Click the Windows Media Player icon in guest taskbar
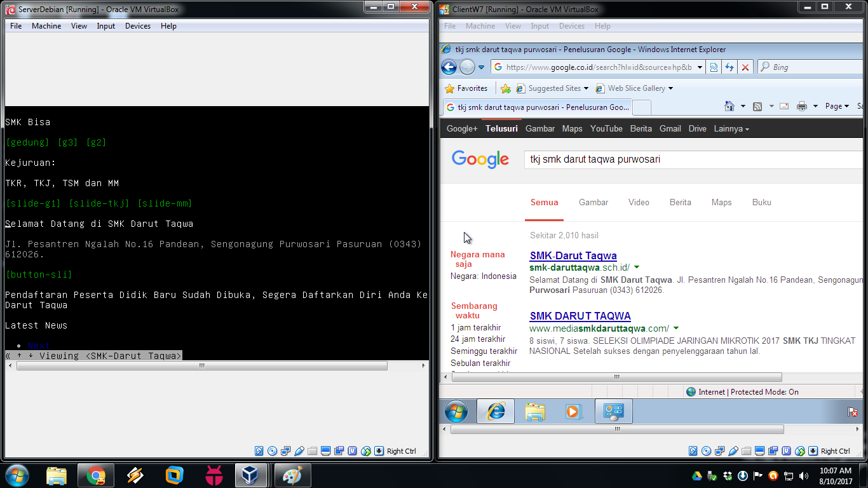 573,412
